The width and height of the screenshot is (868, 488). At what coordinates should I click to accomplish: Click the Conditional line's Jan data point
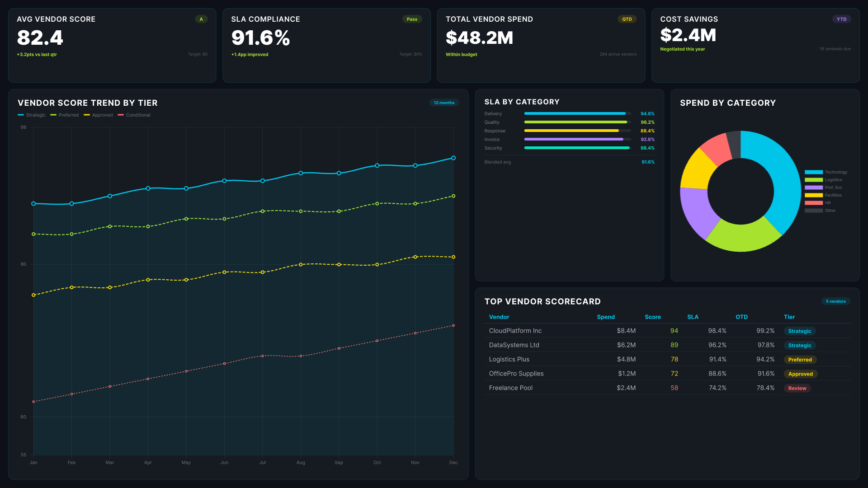[33, 402]
